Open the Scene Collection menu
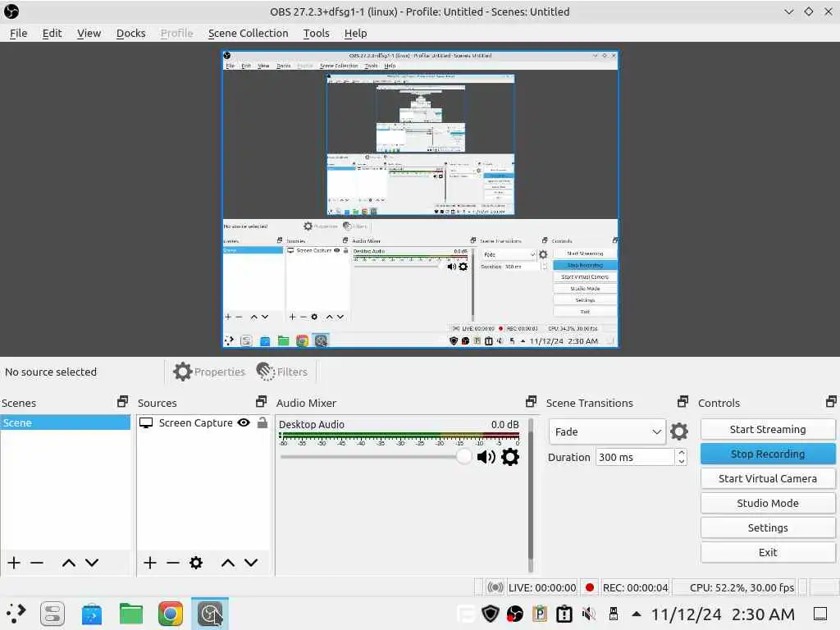840x630 pixels. pos(248,33)
